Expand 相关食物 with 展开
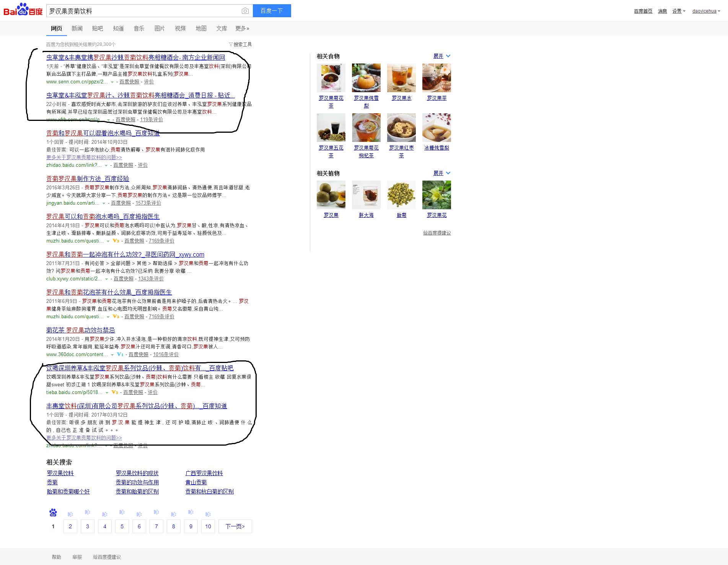The height and width of the screenshot is (565, 728). [442, 56]
